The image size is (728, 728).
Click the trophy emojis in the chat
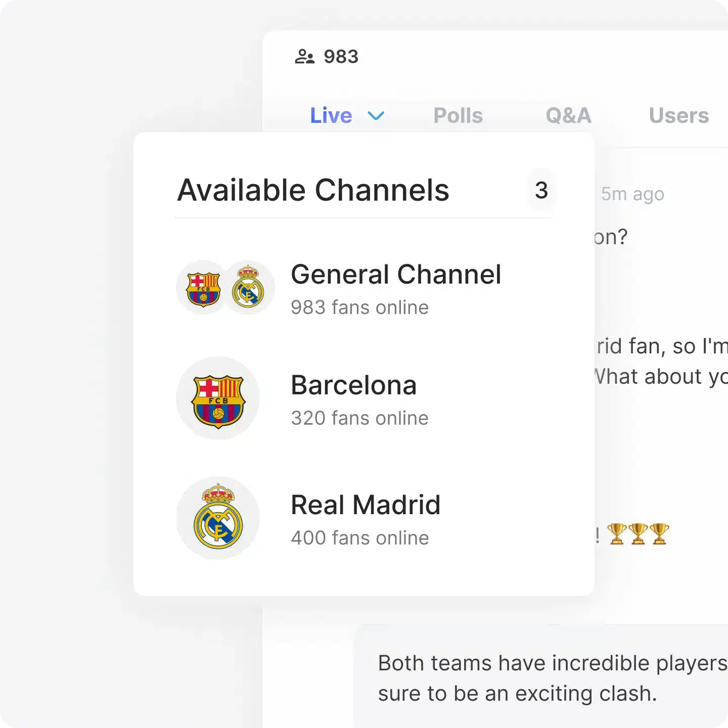point(638,534)
